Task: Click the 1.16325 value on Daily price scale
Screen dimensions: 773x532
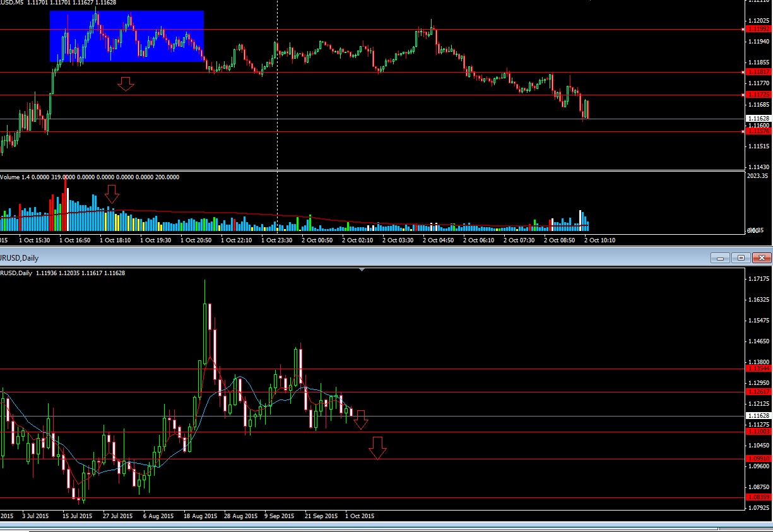Action: pos(757,300)
